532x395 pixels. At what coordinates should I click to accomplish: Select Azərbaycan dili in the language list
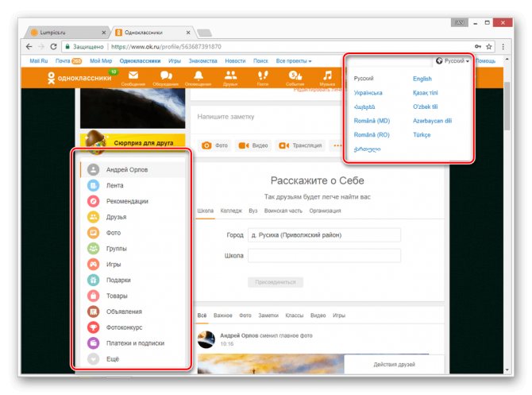coord(432,121)
